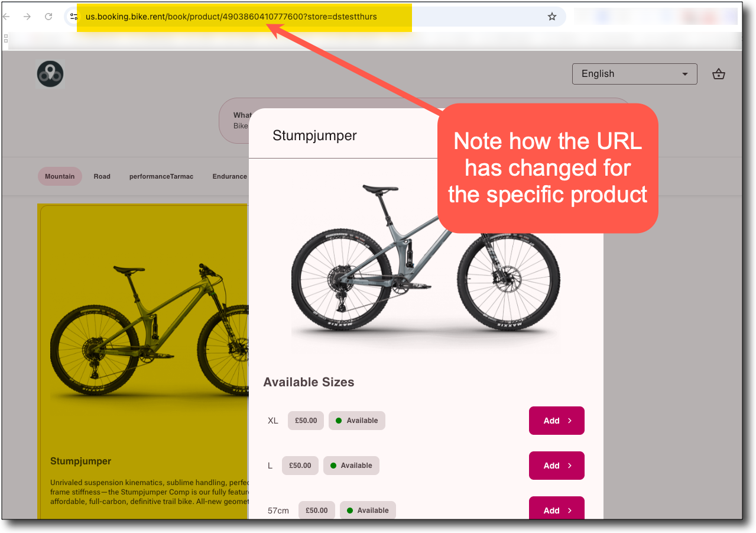Viewport: 756px width, 533px height.
Task: Open site info icon in address bar
Action: point(74,17)
